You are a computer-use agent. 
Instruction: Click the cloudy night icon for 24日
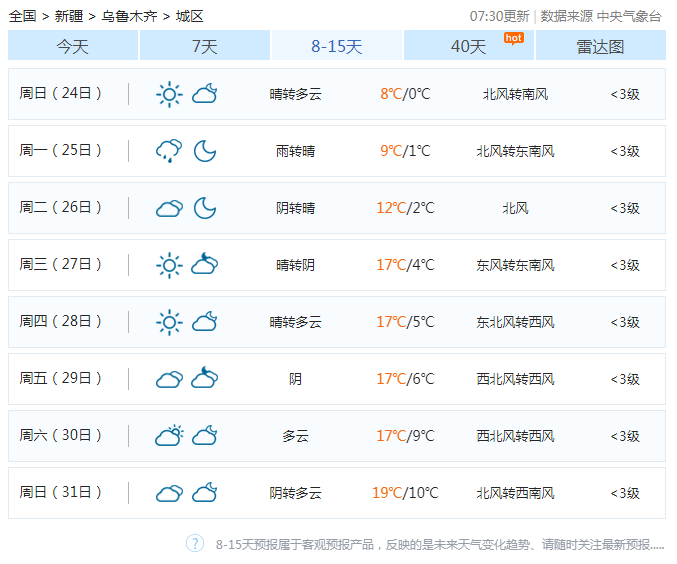(x=205, y=94)
